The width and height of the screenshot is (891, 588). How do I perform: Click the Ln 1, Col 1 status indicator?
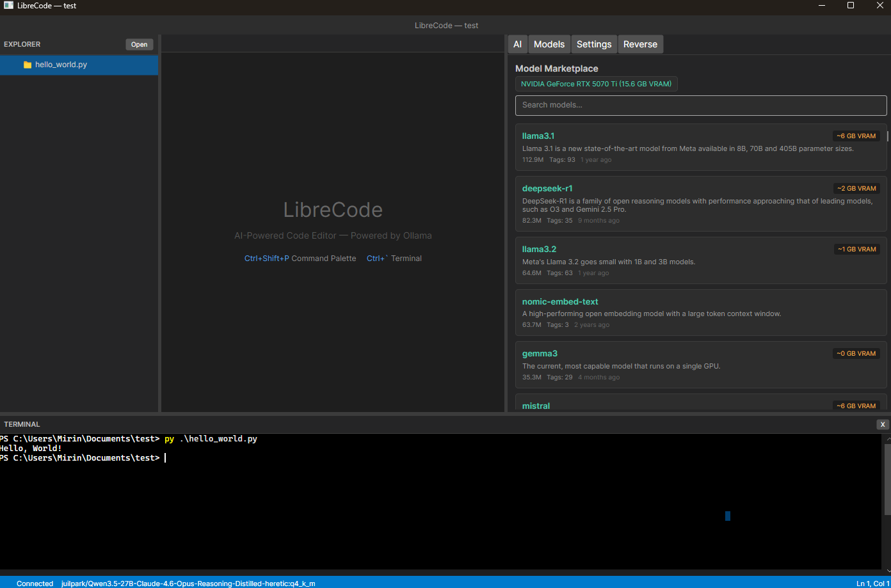tap(873, 584)
